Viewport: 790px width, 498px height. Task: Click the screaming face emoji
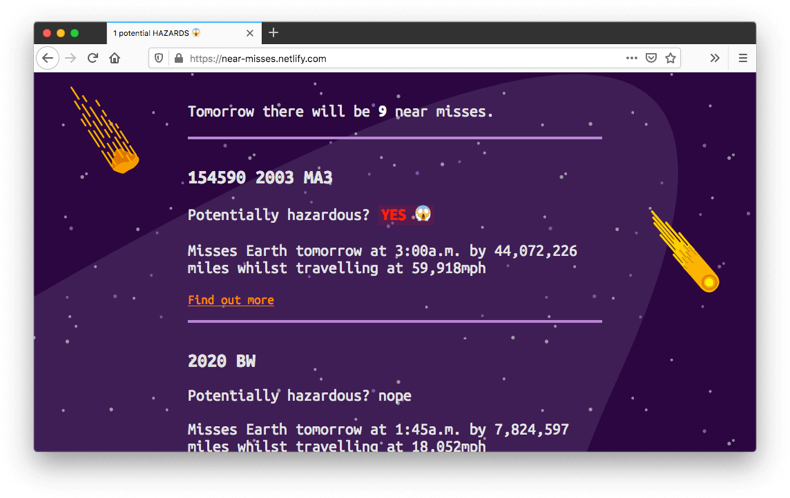click(x=423, y=214)
